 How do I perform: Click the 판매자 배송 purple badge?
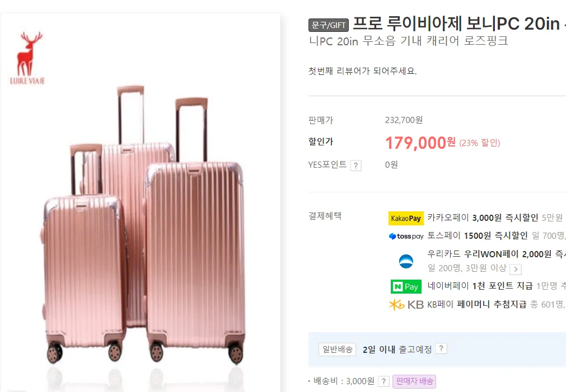[414, 381]
